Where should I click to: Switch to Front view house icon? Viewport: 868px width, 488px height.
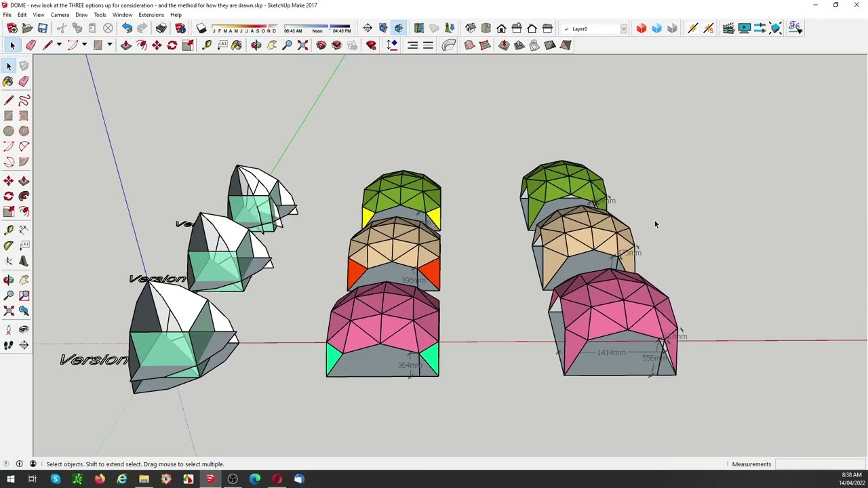(501, 28)
